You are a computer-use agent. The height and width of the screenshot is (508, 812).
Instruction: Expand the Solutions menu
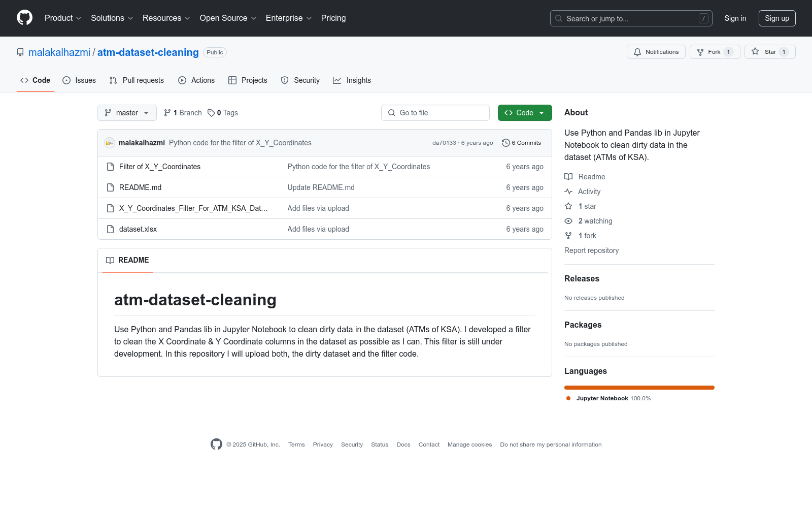112,18
